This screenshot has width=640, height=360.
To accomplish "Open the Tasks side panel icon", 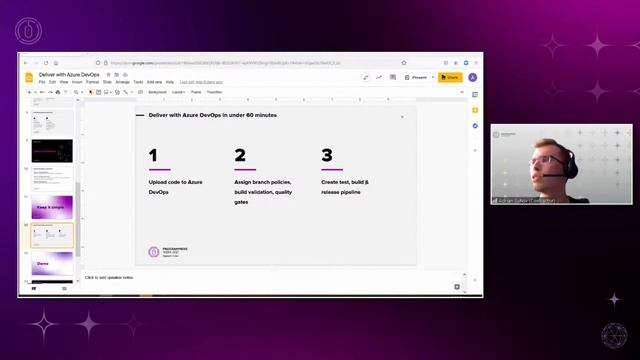I will pos(475,126).
